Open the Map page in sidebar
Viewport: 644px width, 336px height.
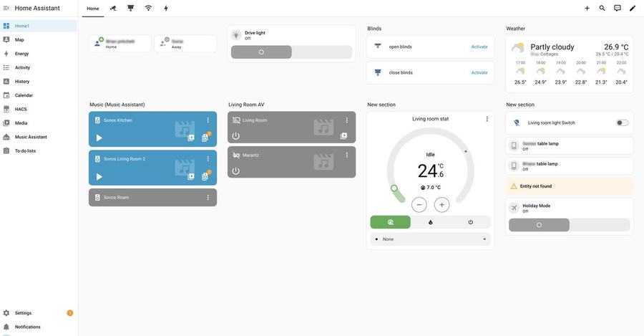[39, 40]
